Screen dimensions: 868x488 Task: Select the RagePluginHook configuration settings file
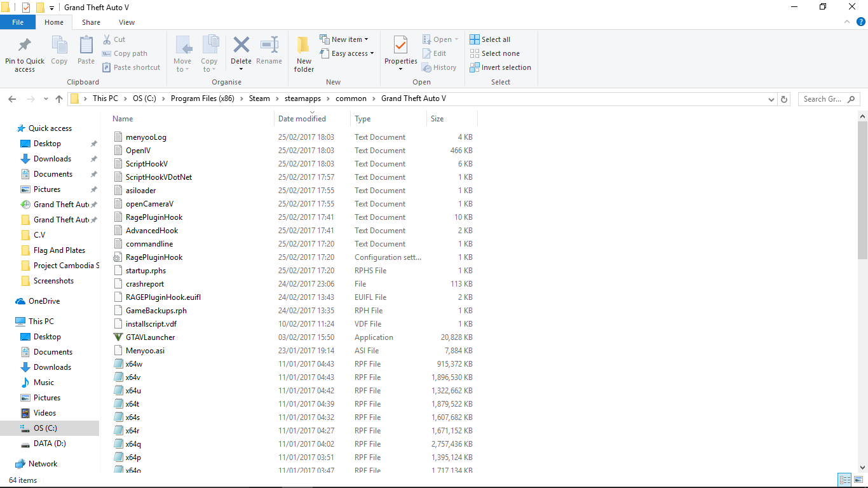pos(154,257)
